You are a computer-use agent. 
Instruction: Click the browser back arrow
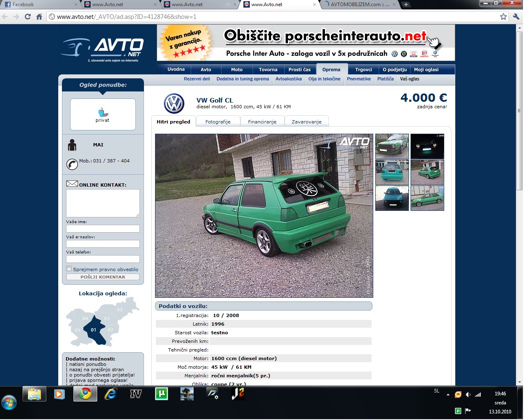click(5, 17)
